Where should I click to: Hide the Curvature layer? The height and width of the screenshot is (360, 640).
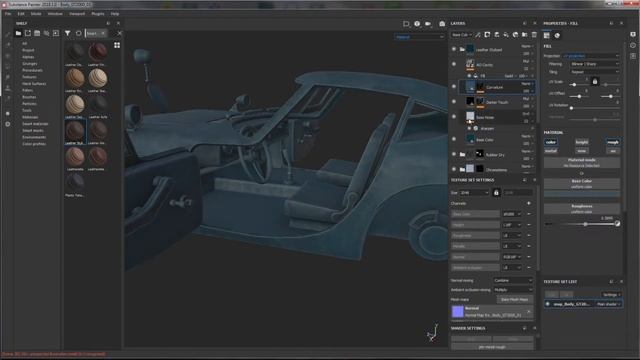[x=454, y=87]
